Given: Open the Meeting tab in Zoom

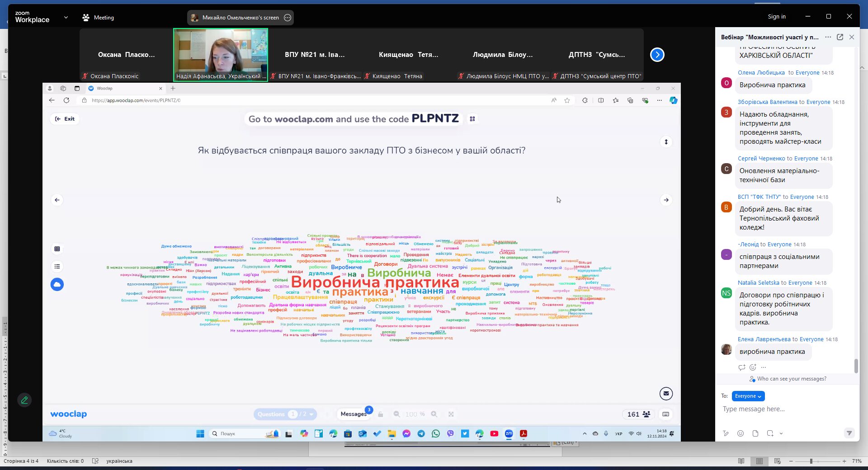Looking at the screenshot, I should [98, 18].
